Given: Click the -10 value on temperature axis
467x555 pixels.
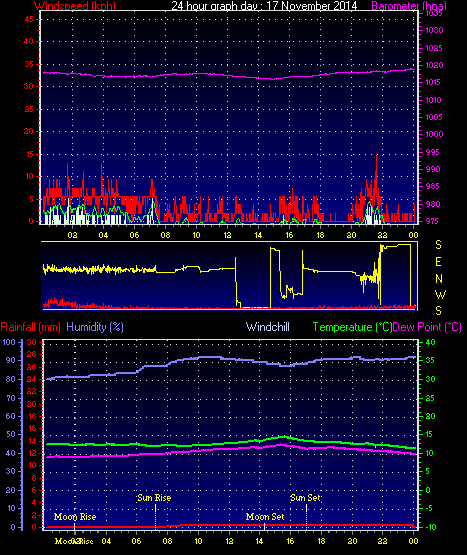Looking at the screenshot, I should click(431, 527).
